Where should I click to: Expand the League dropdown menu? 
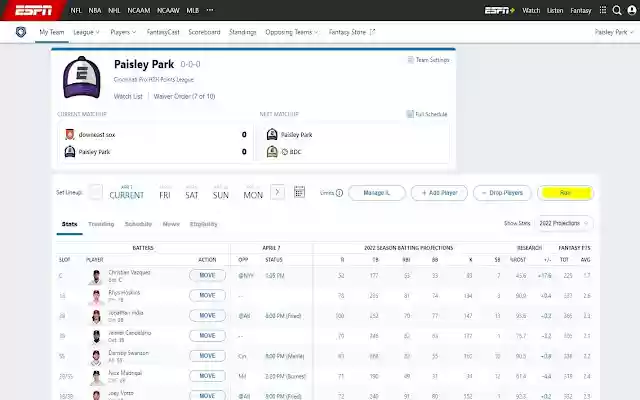click(85, 32)
